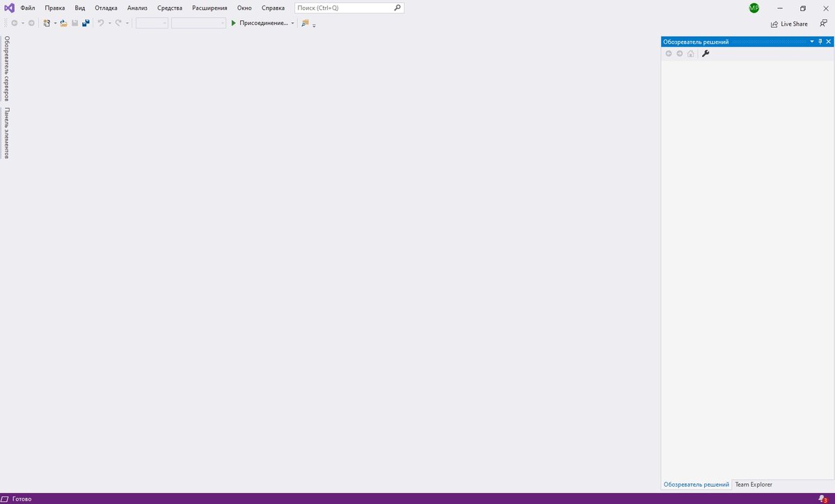Open a new project with the New Project icon
This screenshot has width=835, height=504.
[46, 23]
